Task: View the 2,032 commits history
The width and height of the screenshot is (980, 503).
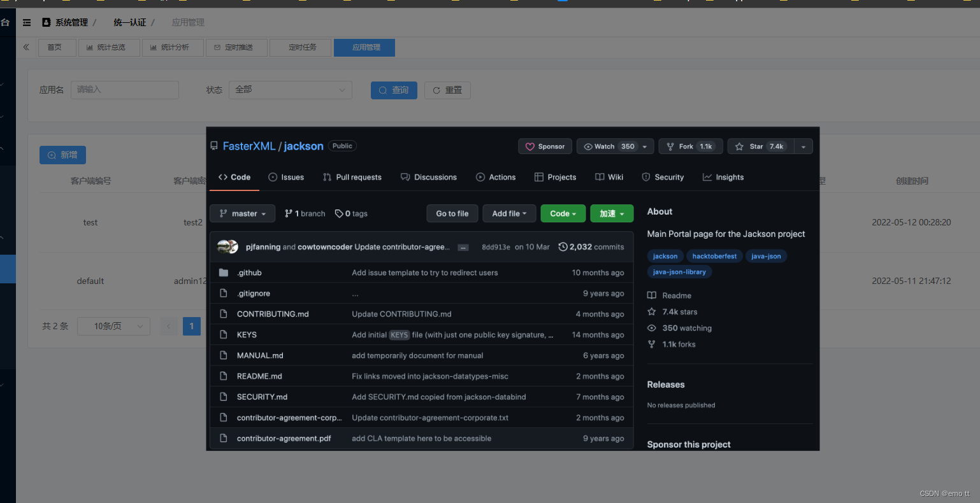Action: [x=591, y=247]
